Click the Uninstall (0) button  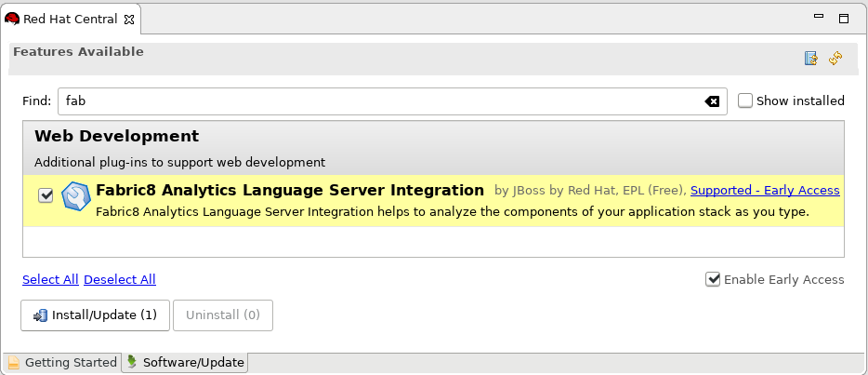coord(222,315)
